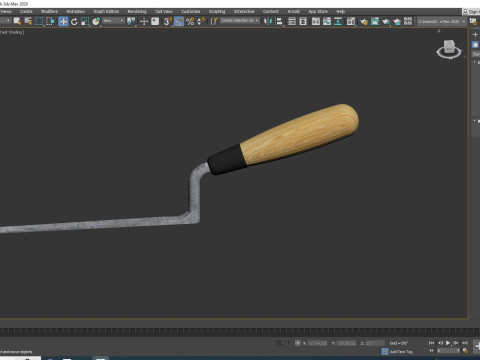Screen dimensions: 480x360
Task: Open project folder path dropdown
Action: 441,21
